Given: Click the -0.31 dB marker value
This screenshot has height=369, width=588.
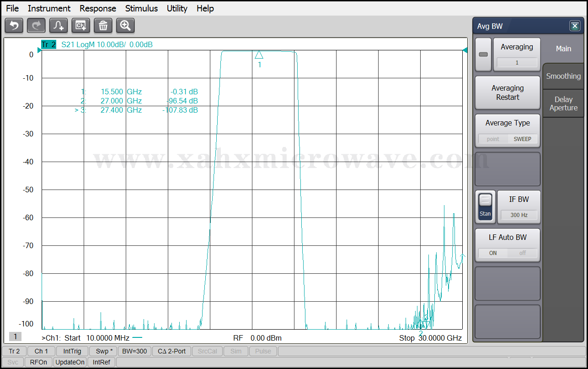Looking at the screenshot, I should [x=184, y=92].
